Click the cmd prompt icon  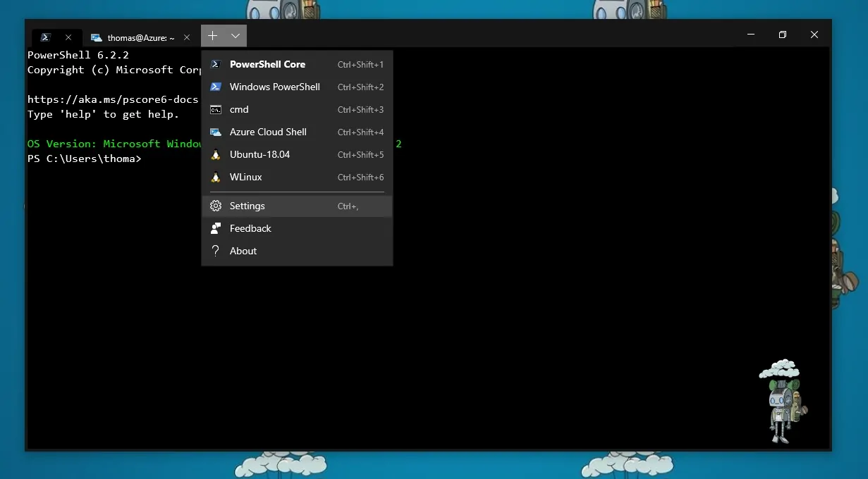pos(216,109)
